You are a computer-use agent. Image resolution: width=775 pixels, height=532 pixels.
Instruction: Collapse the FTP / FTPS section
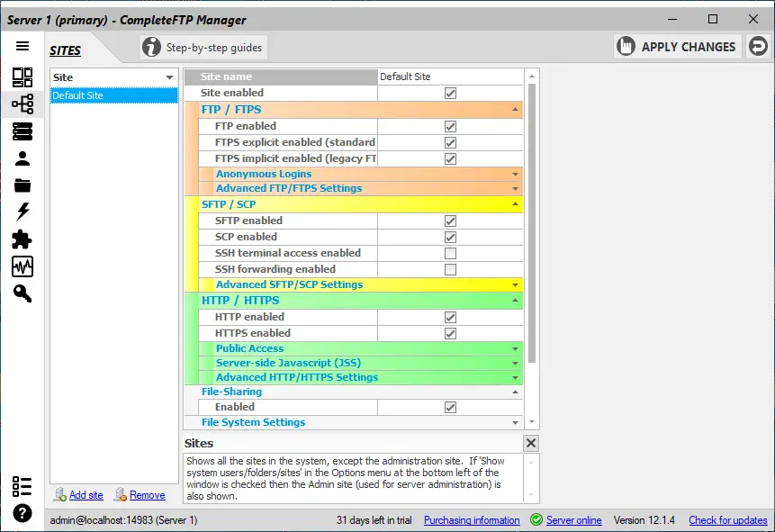(x=515, y=109)
